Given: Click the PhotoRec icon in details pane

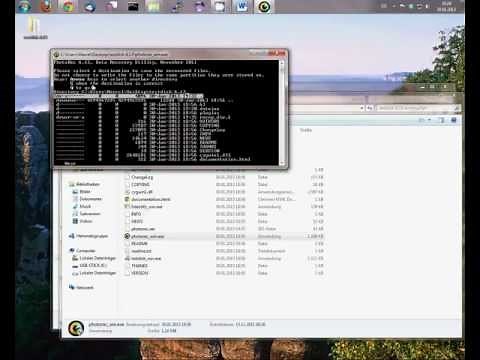Looking at the screenshot, I should click(76, 328).
